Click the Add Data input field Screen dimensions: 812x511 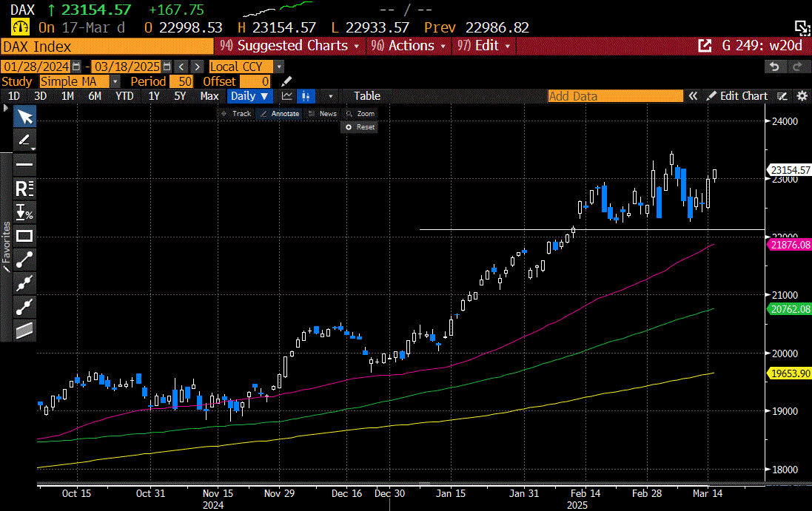click(615, 96)
